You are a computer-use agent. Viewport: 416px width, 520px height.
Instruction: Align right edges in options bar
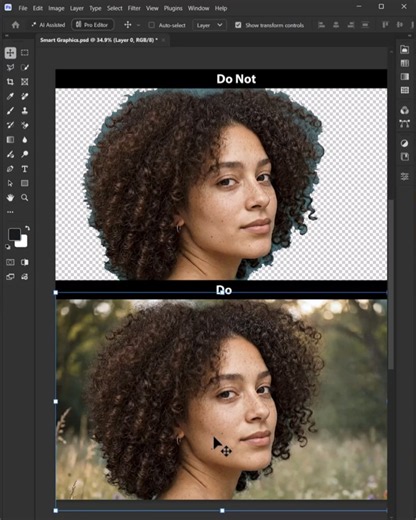(351, 25)
